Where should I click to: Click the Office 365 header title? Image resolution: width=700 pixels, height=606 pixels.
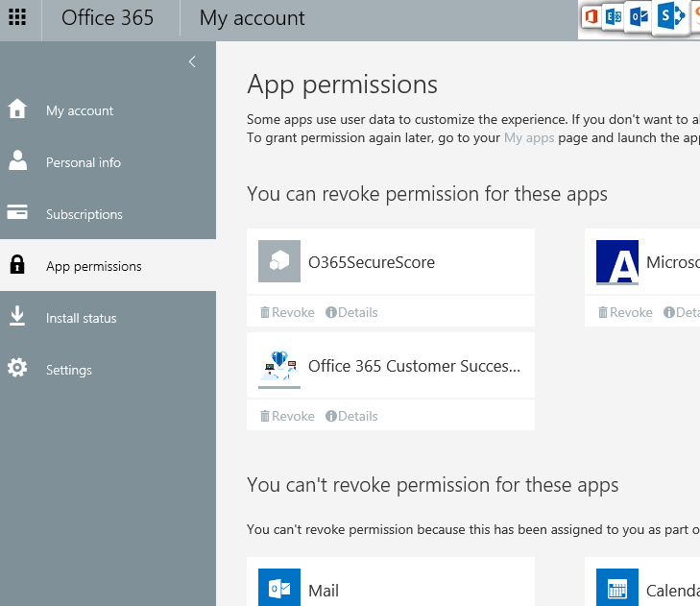(108, 18)
